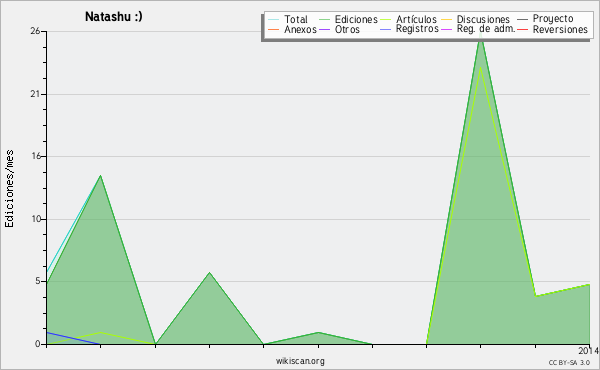Select the Reversiones legend entry

tap(560, 29)
